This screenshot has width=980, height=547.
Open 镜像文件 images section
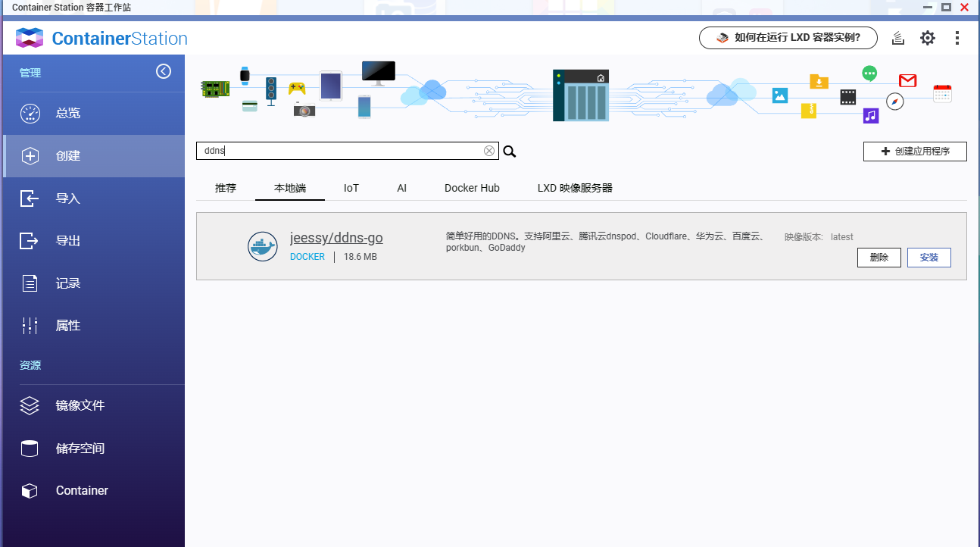pos(93,406)
